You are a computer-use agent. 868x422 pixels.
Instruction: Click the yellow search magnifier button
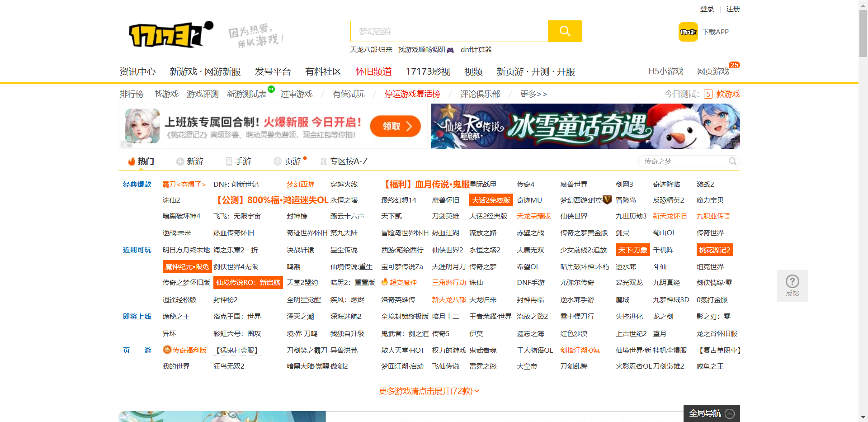(565, 31)
